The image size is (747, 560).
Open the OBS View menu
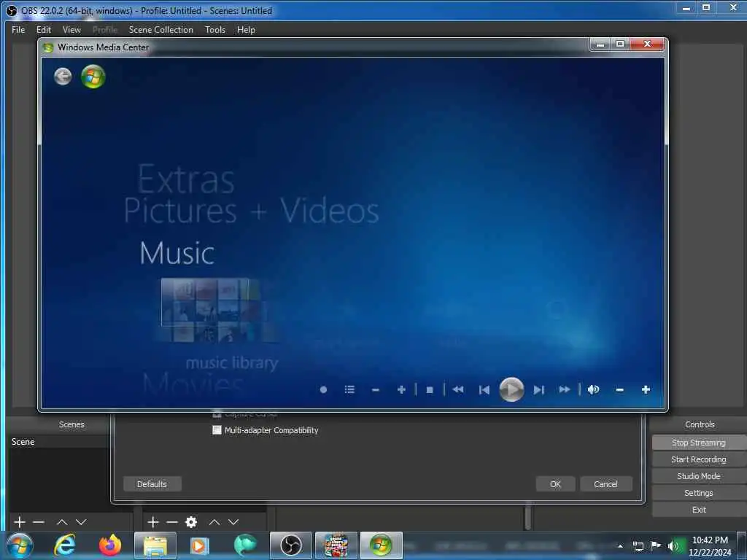click(x=71, y=29)
